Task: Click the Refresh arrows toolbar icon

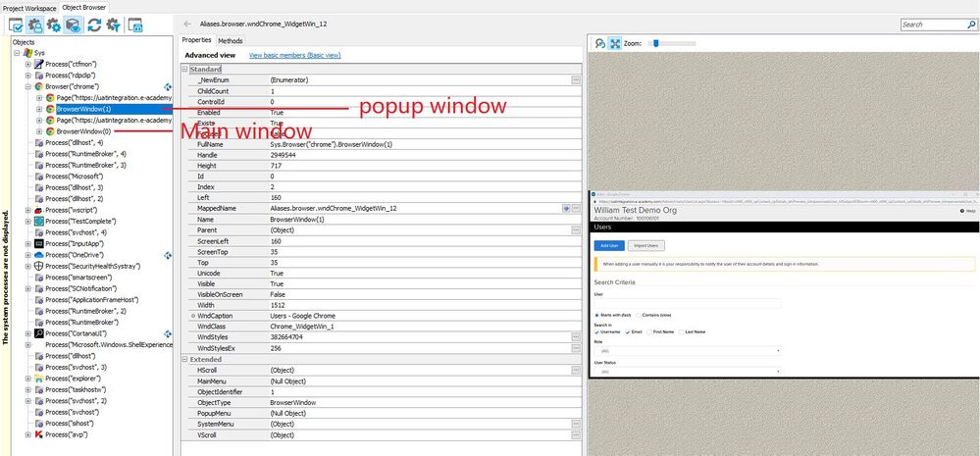Action: [94, 25]
